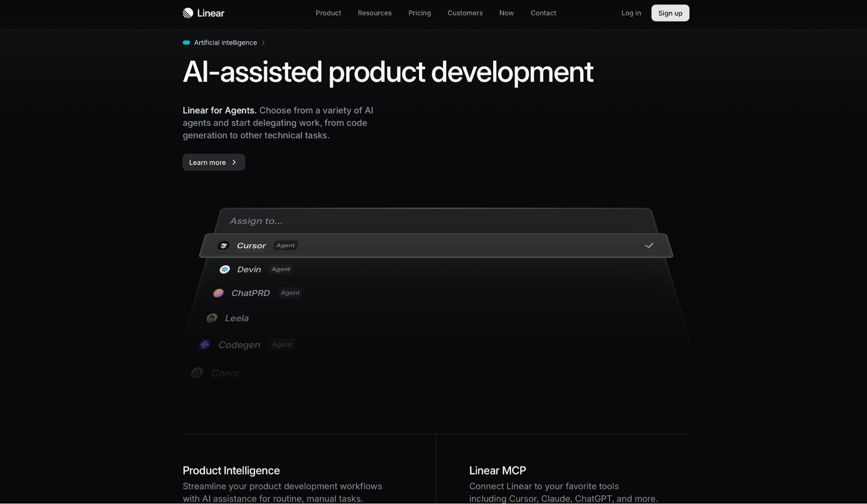This screenshot has width=867, height=504.
Task: Click the teal Artificial intelligence pill icon
Action: click(186, 43)
